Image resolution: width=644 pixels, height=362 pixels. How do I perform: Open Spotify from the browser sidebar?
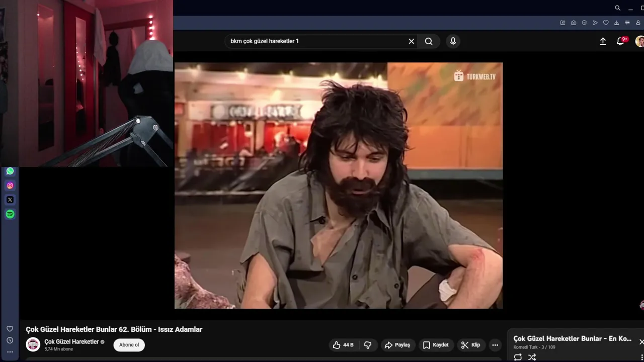tap(10, 214)
